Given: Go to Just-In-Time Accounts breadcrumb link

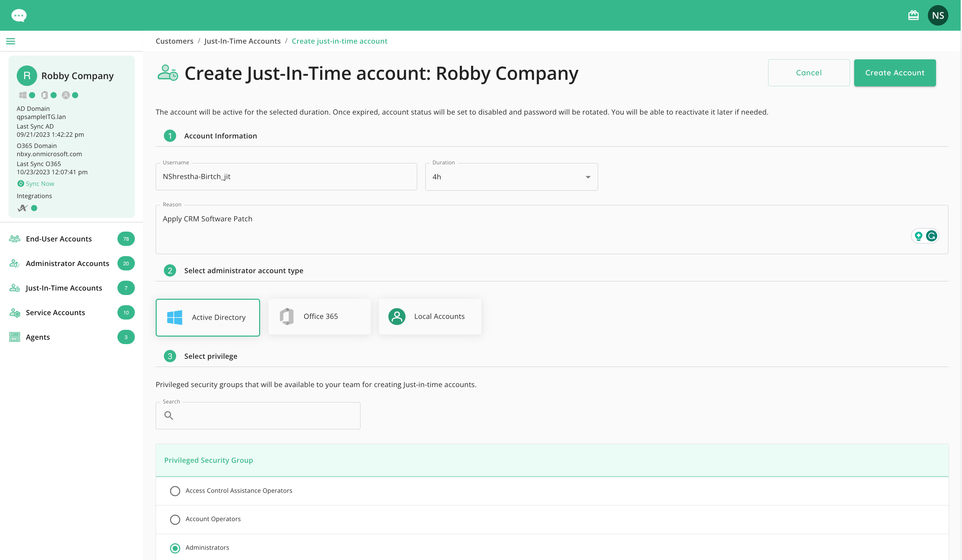Looking at the screenshot, I should click(x=242, y=41).
